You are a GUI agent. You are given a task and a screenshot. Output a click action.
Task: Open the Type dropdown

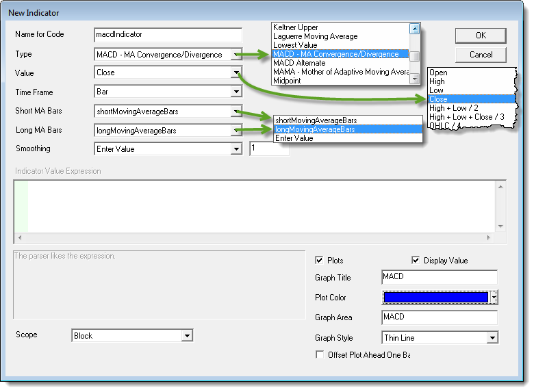[x=236, y=55]
